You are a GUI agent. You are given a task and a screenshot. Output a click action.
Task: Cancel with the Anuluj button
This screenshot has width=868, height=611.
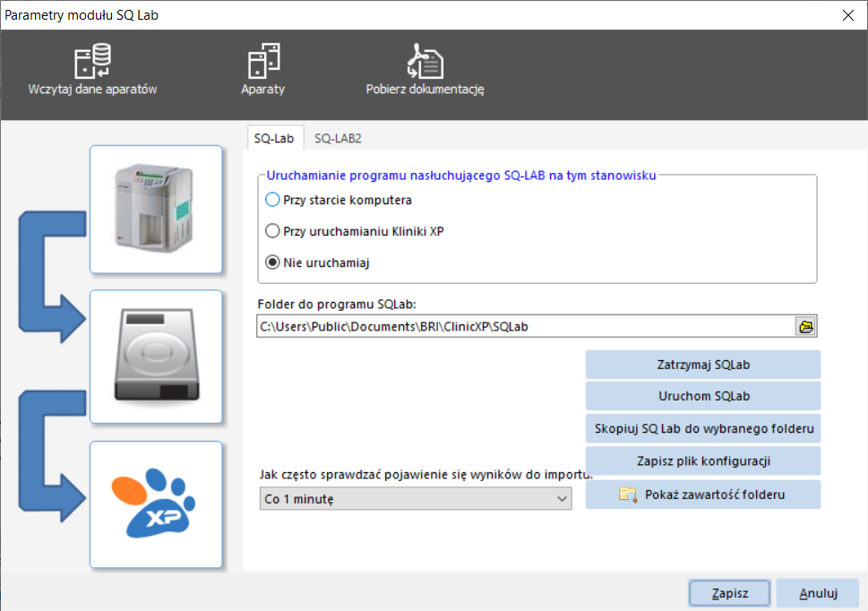point(818,593)
